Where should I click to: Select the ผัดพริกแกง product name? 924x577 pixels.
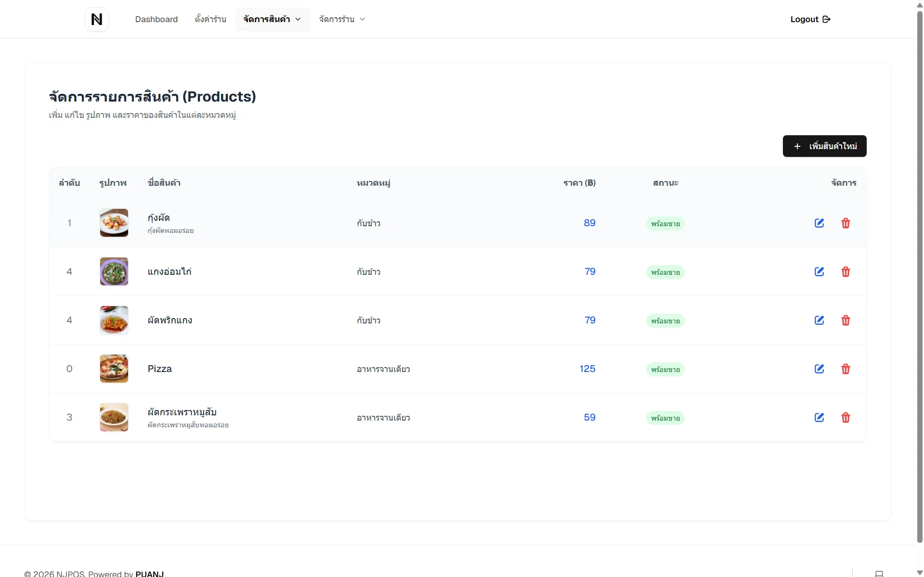click(170, 320)
